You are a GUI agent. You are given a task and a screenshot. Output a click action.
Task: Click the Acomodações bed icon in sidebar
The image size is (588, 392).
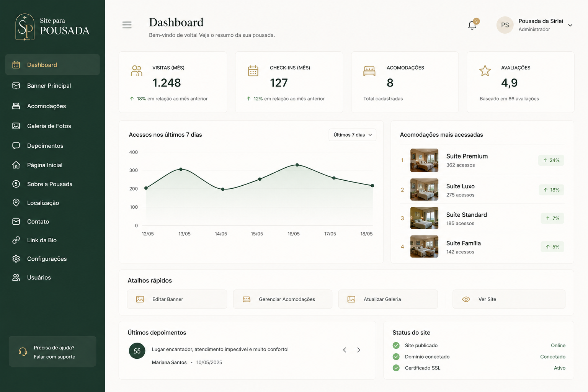pyautogui.click(x=16, y=106)
